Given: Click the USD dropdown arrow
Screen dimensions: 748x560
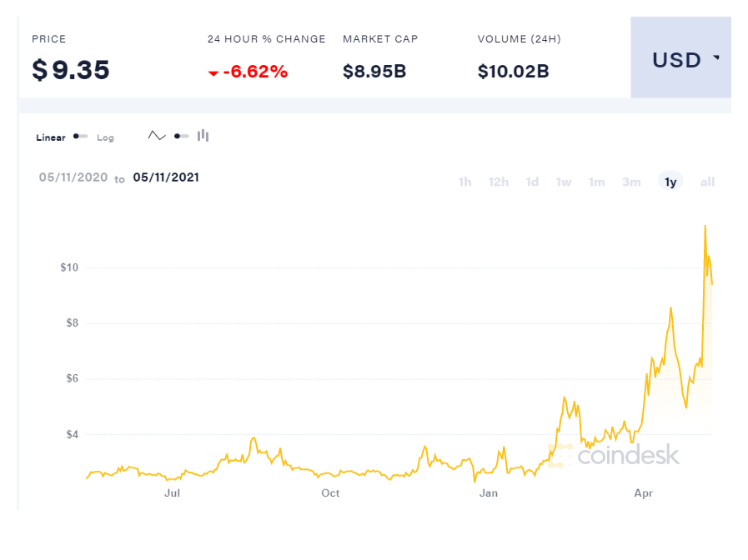Looking at the screenshot, I should 716,57.
